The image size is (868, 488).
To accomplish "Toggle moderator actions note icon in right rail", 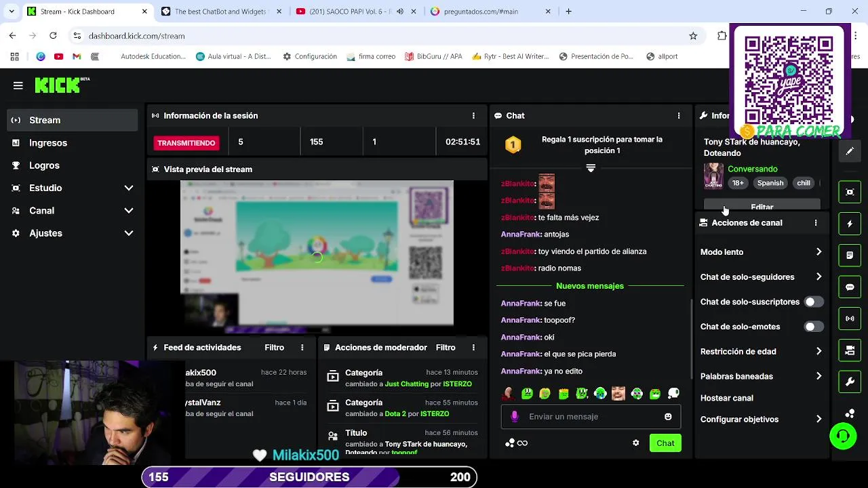I will click(x=850, y=256).
